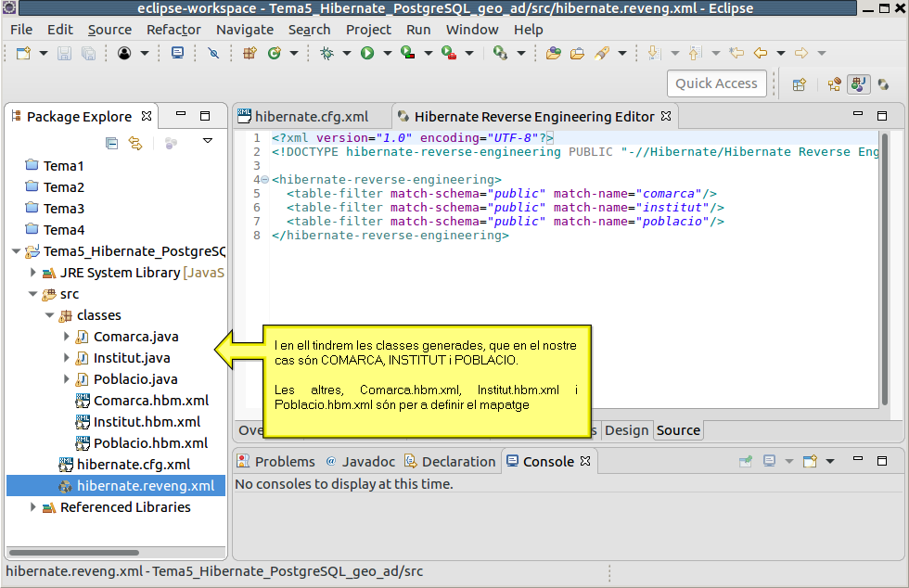This screenshot has width=909, height=588.
Task: Open the File menu
Action: [x=21, y=30]
